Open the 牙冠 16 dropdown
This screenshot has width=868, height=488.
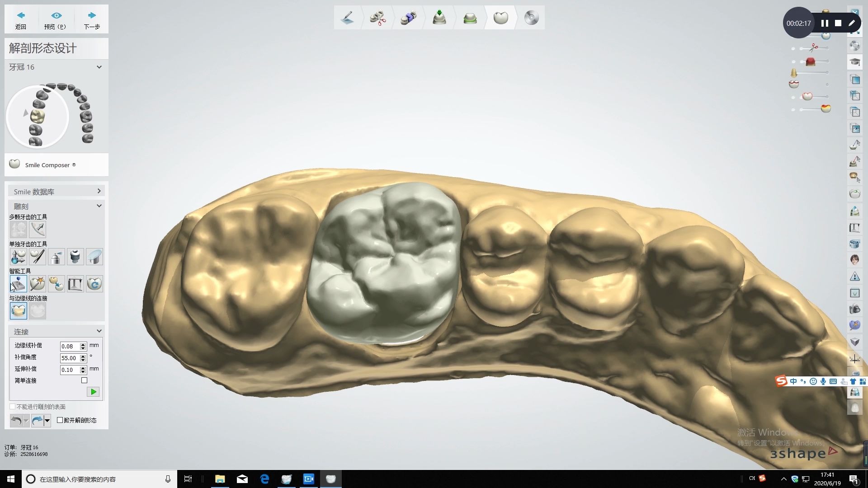pos(99,67)
